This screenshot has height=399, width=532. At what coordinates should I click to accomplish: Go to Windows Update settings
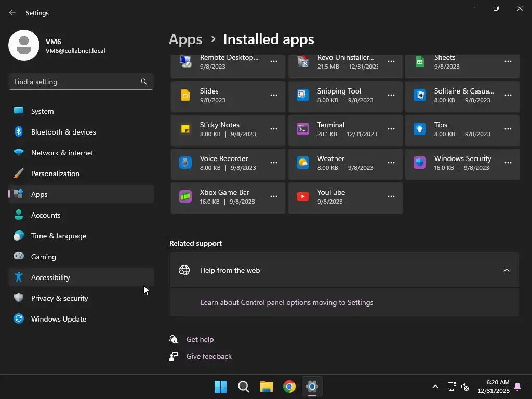[x=58, y=319]
